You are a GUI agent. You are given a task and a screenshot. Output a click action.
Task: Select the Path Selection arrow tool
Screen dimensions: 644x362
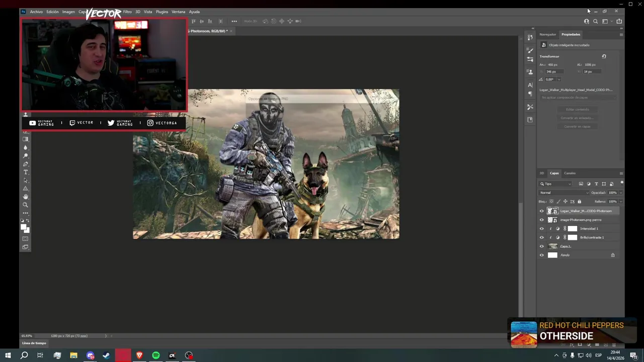(x=26, y=180)
